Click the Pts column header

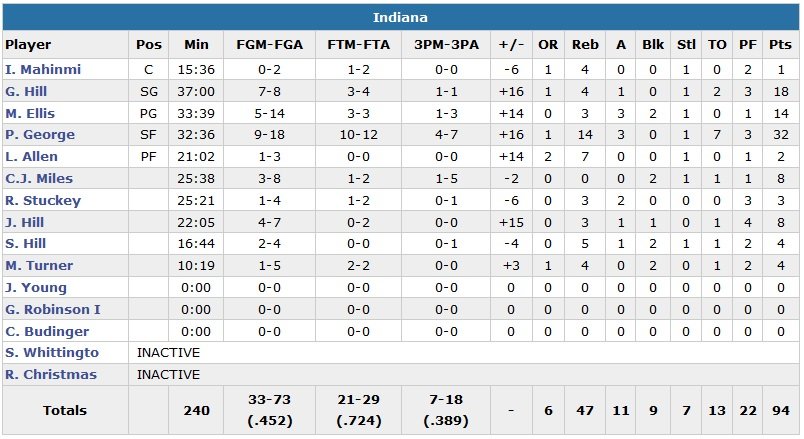tap(780, 45)
